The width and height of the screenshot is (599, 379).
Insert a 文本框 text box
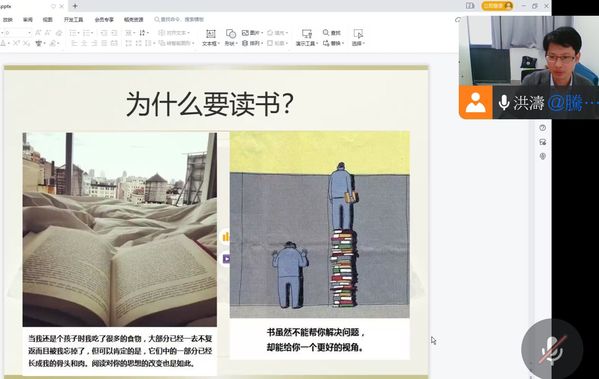click(x=210, y=38)
